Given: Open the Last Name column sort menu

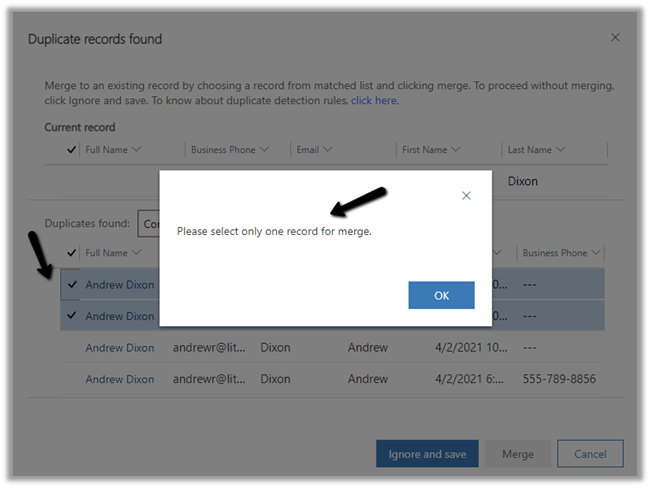Looking at the screenshot, I should pos(537,150).
